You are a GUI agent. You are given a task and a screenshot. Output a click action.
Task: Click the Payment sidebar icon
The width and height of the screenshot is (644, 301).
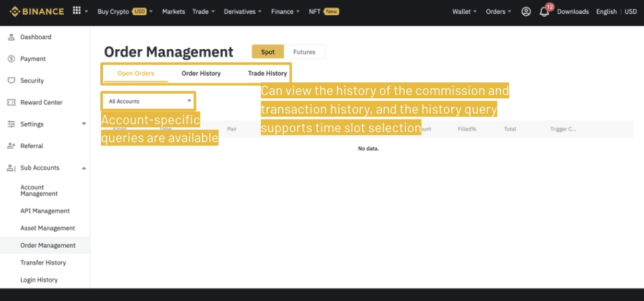tap(11, 59)
